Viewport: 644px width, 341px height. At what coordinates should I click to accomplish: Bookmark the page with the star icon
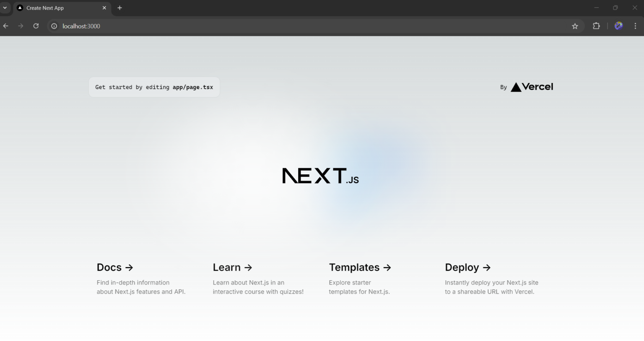click(x=575, y=26)
